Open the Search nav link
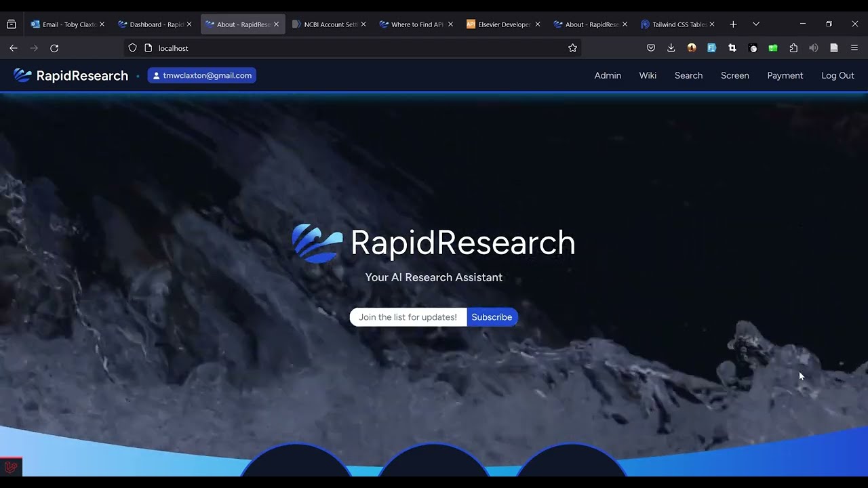This screenshot has width=868, height=488. click(x=688, y=75)
